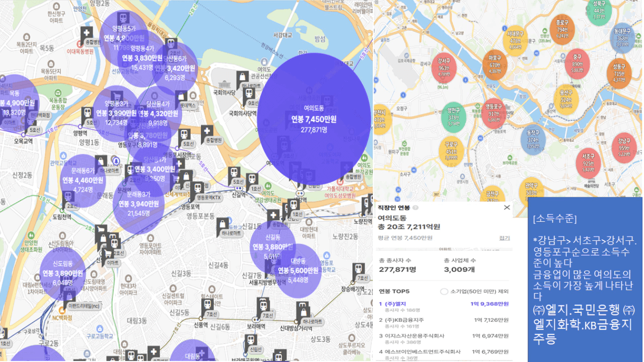This screenshot has width=644, height=362.
Task: Click the 종합병원 hospital icon near 이대목동병원
Action: tap(87, 33)
